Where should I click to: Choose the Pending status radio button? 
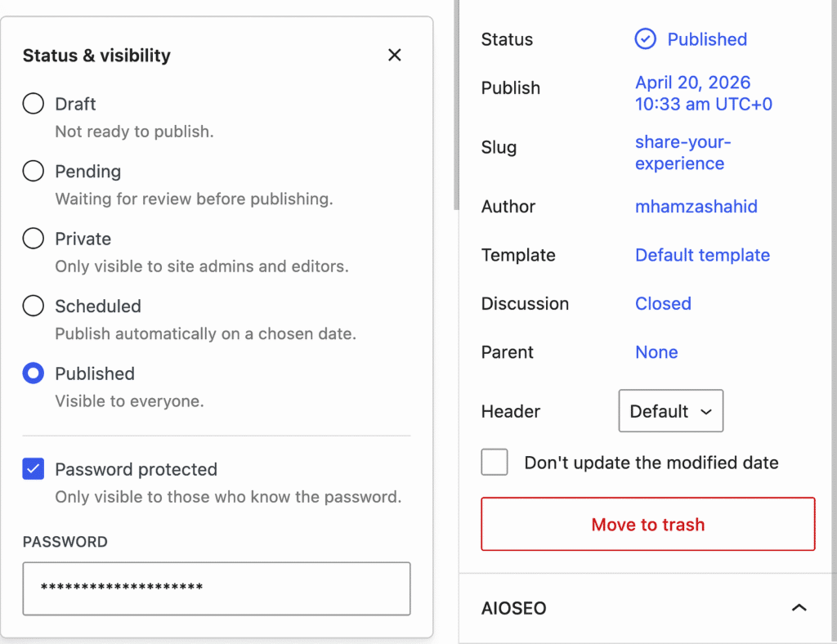pyautogui.click(x=33, y=172)
